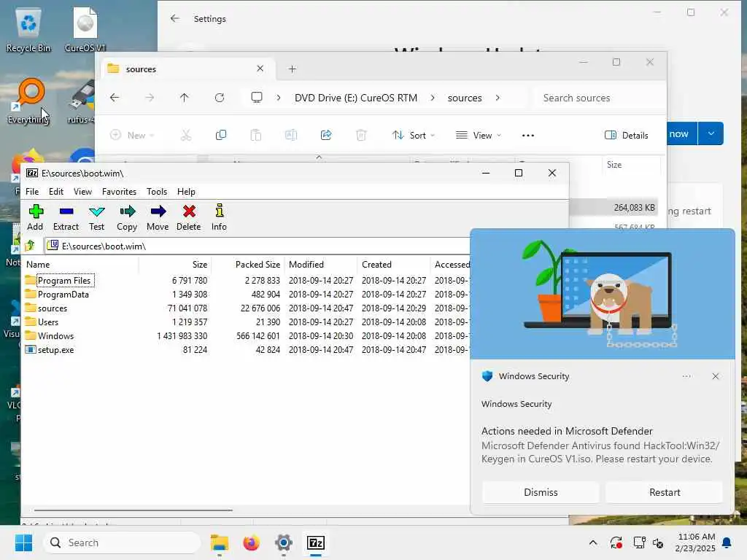Go up one folder level in 7-Zip
The image size is (747, 560).
pos(30,246)
